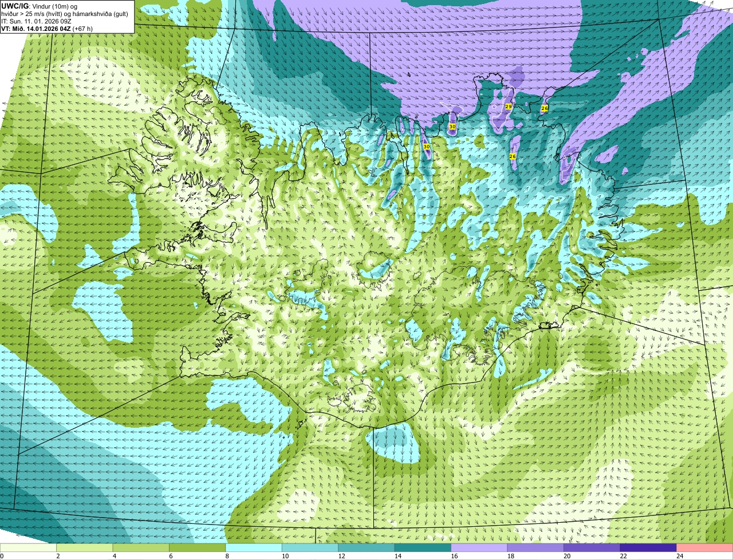Select the 16–18 m/s lavender swatch

[x=480, y=547]
